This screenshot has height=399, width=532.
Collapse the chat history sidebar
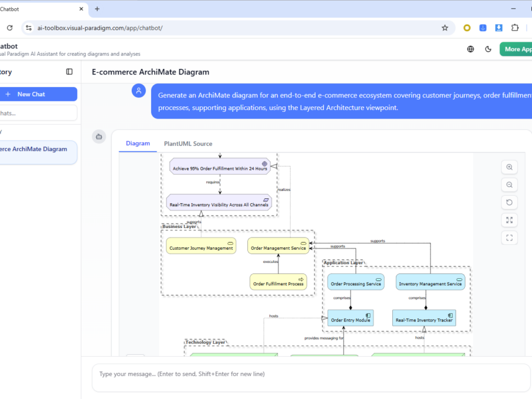click(x=69, y=71)
